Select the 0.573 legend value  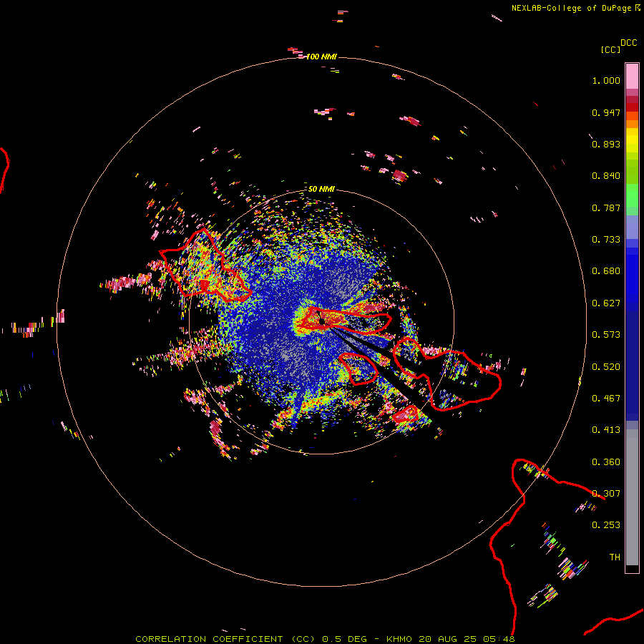pyautogui.click(x=606, y=335)
